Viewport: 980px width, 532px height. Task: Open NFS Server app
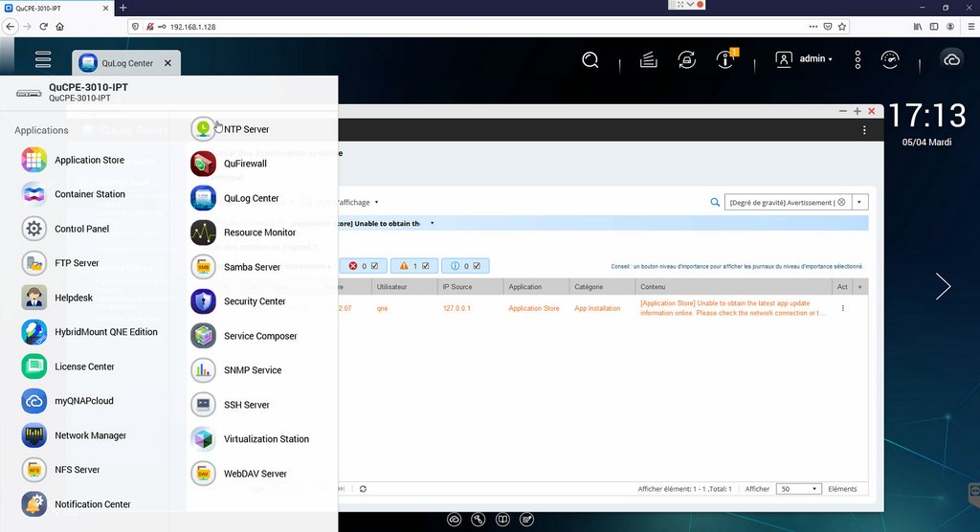click(60, 470)
